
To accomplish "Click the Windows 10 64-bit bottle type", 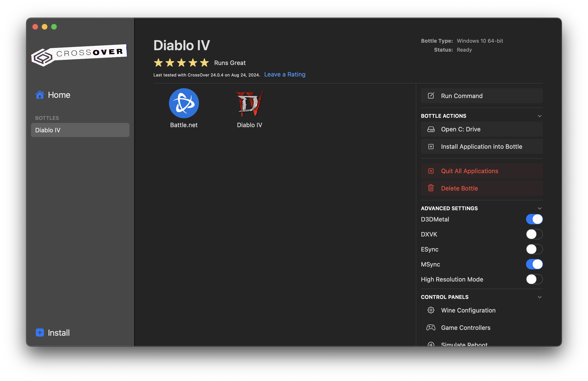I will pos(480,41).
